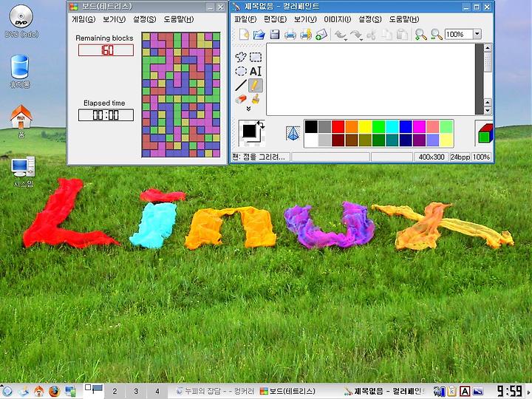Select the Text tool (AI icon)

[256, 71]
